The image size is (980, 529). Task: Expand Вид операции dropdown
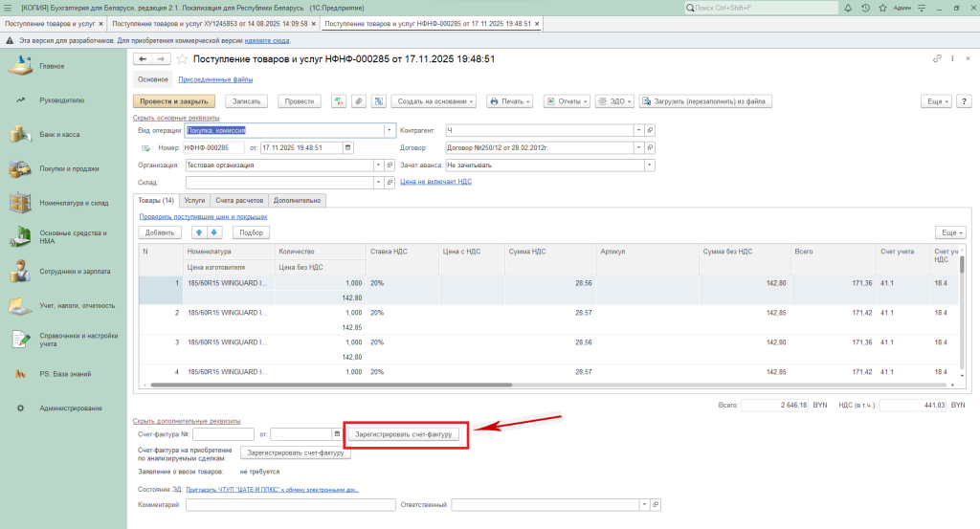pyautogui.click(x=390, y=130)
